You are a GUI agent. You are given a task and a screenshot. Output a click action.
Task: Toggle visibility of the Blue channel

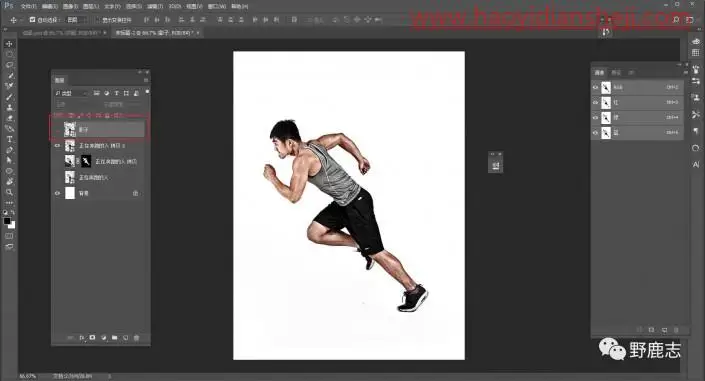click(595, 133)
